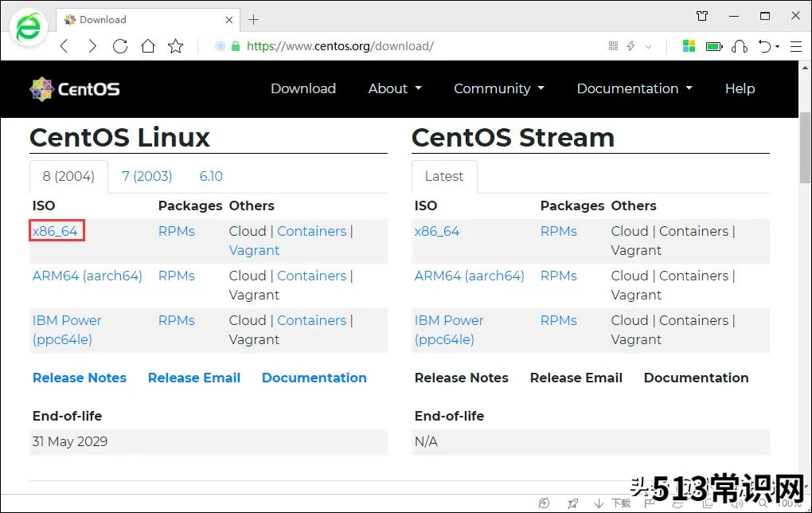Click the Download tab favicon

[69, 20]
